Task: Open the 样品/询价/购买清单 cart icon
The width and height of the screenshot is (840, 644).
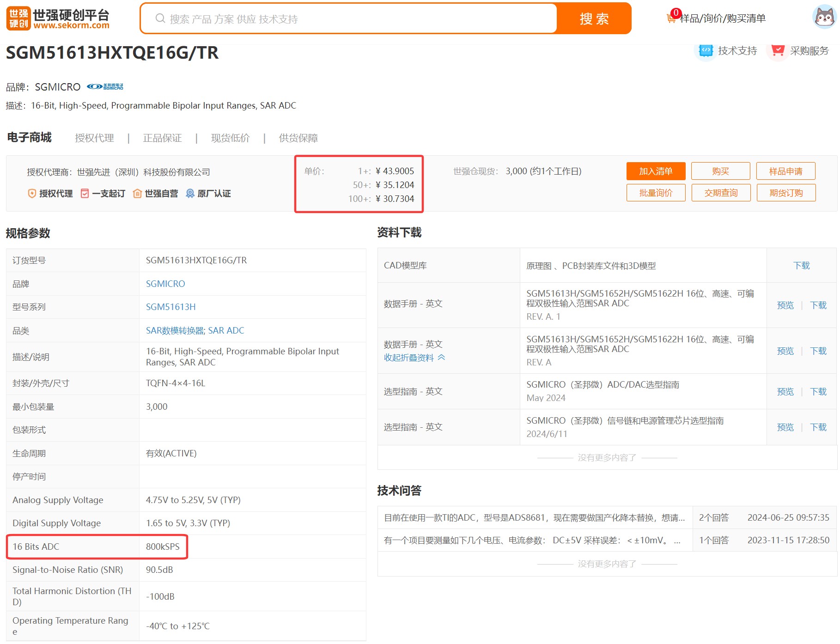Action: pyautogui.click(x=671, y=18)
